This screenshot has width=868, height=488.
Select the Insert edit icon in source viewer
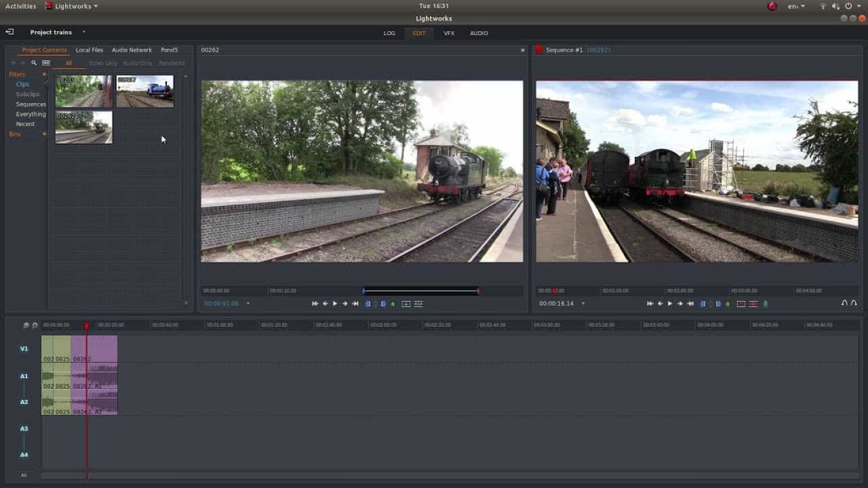pos(406,304)
